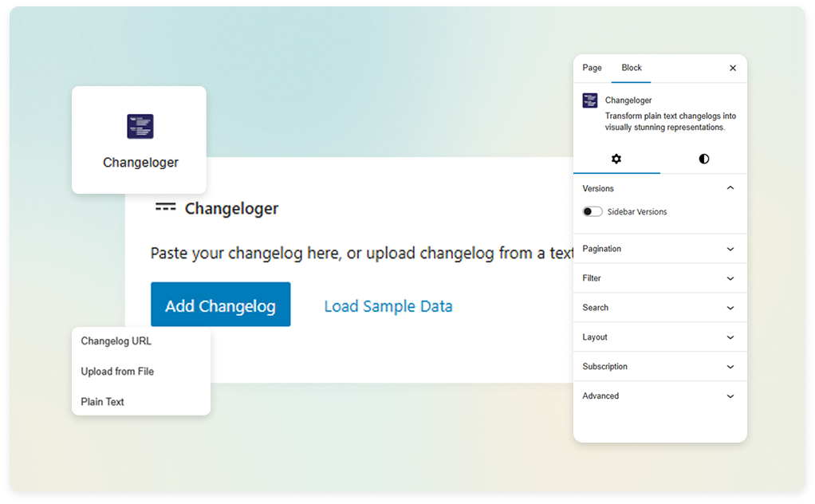The height and width of the screenshot is (504, 815).
Task: Select the Block tab
Action: point(631,68)
